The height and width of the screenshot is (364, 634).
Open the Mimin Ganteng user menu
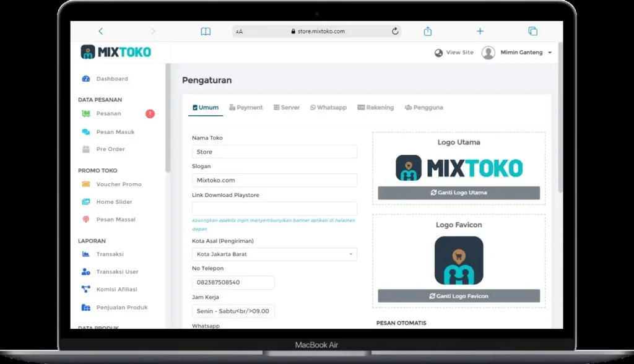pyautogui.click(x=516, y=53)
